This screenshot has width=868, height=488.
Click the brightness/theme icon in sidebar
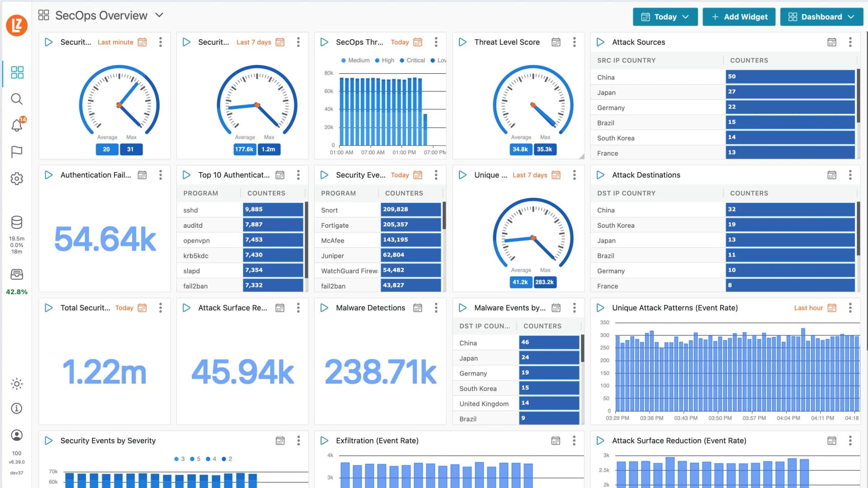[17, 384]
